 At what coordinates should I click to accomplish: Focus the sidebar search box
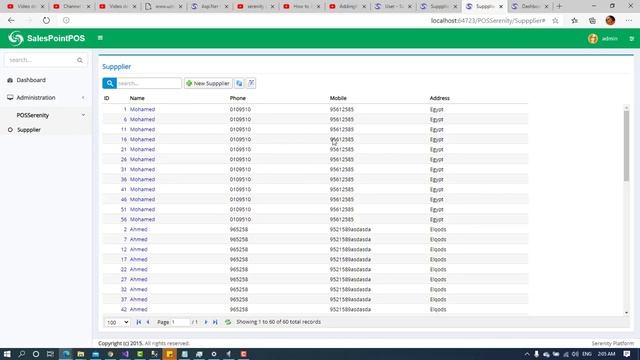click(x=41, y=60)
